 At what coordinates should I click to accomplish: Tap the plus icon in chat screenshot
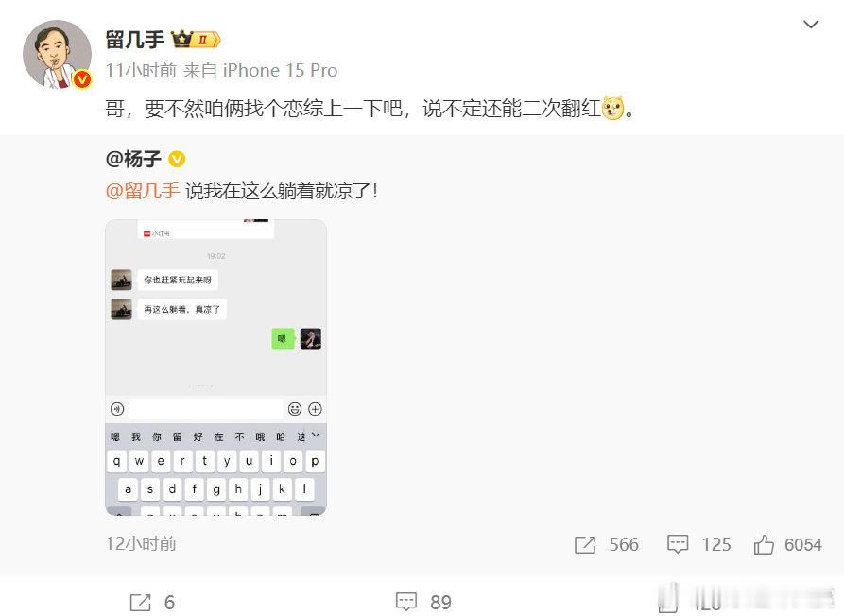[315, 409]
